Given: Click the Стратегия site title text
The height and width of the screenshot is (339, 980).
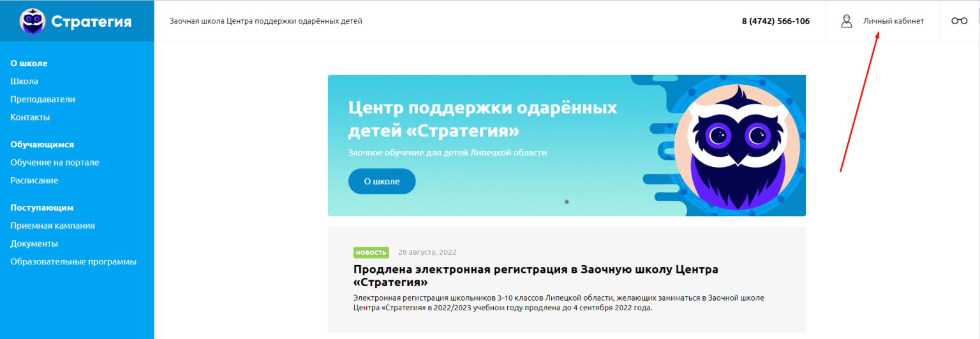Looking at the screenshot, I should (91, 22).
